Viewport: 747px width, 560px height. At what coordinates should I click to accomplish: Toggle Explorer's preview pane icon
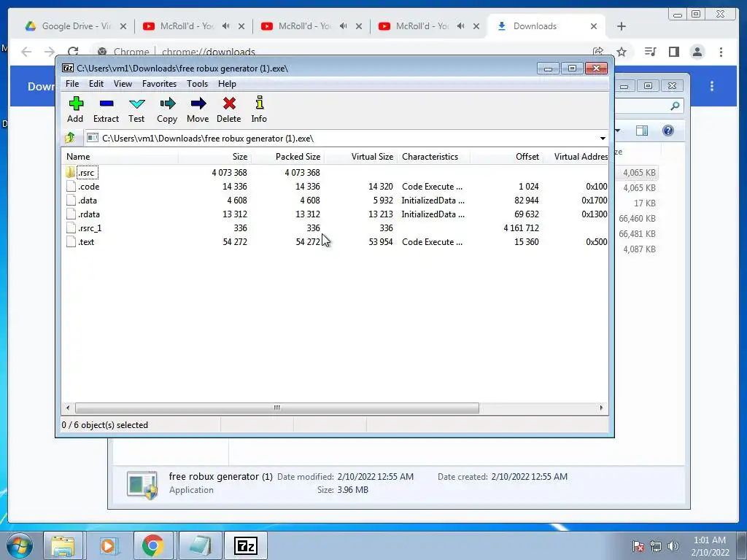(x=642, y=131)
